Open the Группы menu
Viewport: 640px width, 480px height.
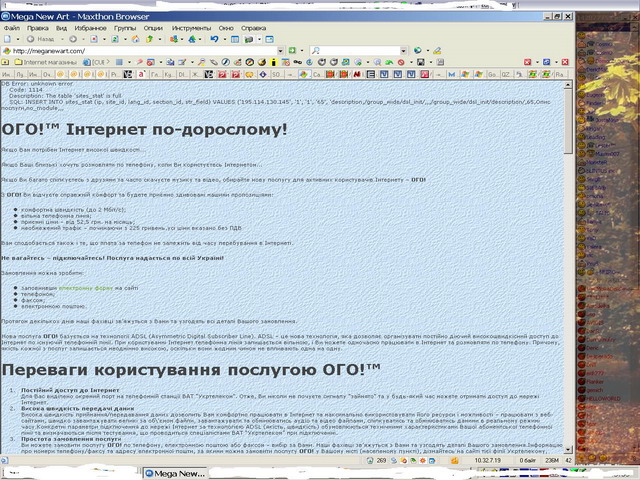(x=125, y=28)
